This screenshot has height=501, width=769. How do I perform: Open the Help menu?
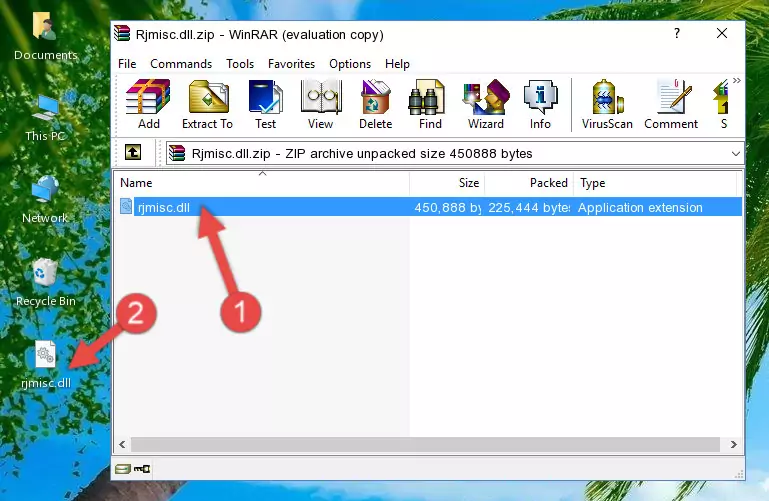pos(397,64)
